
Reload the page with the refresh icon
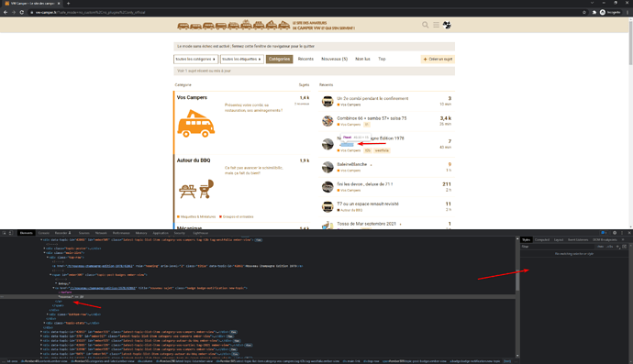tap(21, 12)
